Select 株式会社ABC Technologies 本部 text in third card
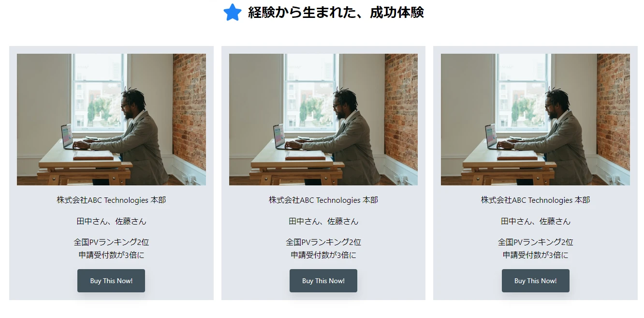644x318 pixels. tap(536, 200)
